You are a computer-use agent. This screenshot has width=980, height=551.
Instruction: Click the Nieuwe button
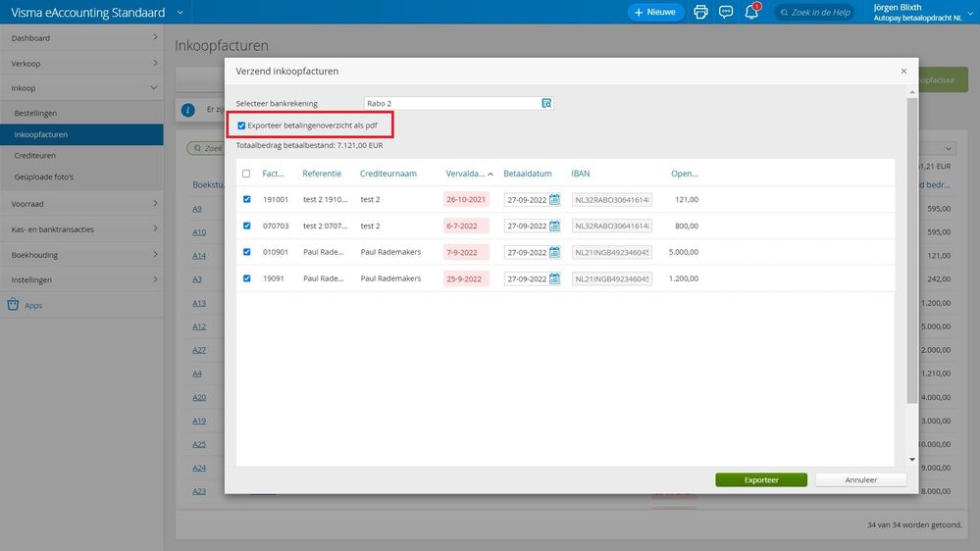tap(655, 12)
